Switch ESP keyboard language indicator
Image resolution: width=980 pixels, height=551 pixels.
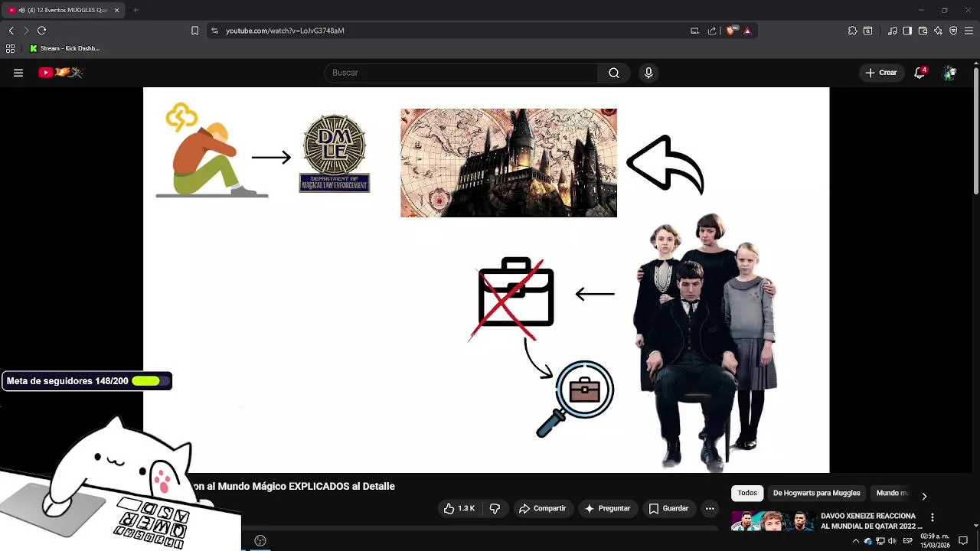click(x=908, y=541)
